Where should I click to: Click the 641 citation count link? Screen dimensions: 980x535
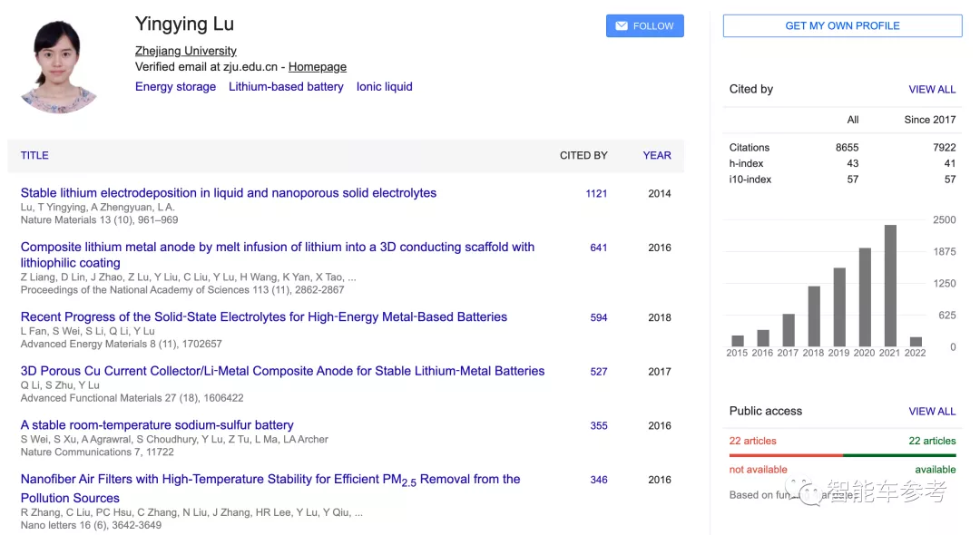point(598,248)
